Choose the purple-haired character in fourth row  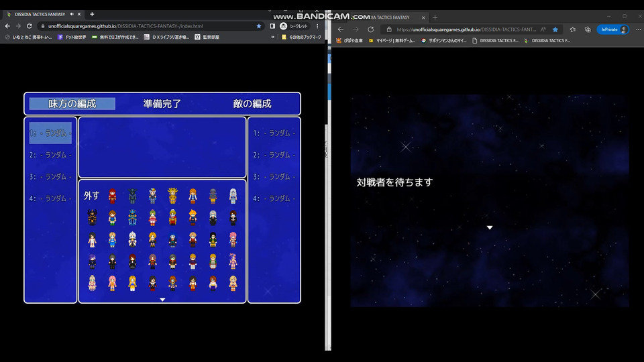click(92, 261)
